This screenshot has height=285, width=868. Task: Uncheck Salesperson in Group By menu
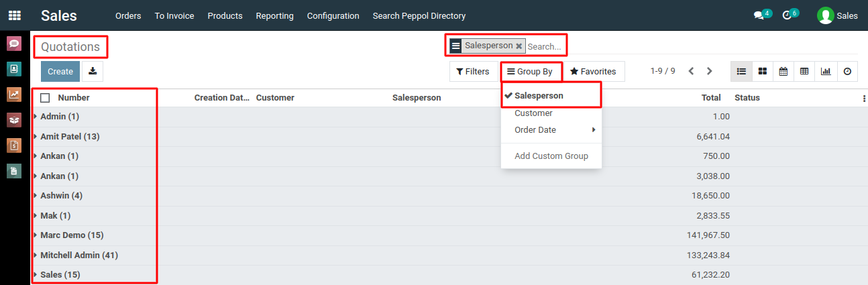539,96
